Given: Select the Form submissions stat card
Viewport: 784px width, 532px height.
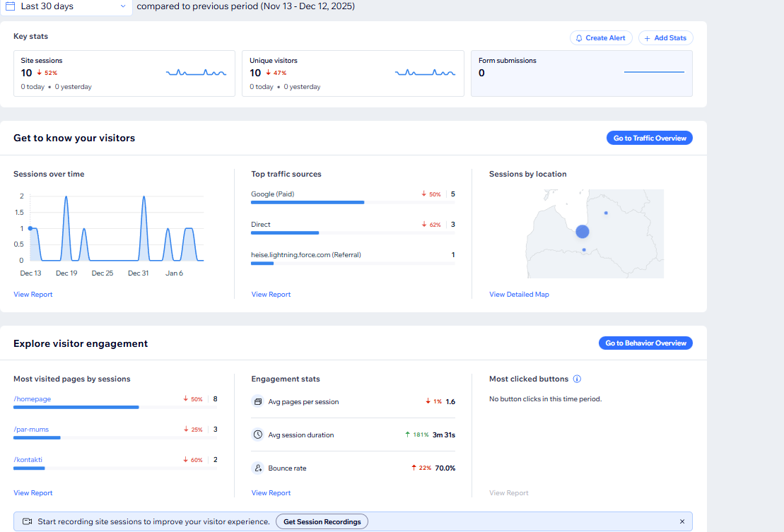Looking at the screenshot, I should [x=581, y=73].
